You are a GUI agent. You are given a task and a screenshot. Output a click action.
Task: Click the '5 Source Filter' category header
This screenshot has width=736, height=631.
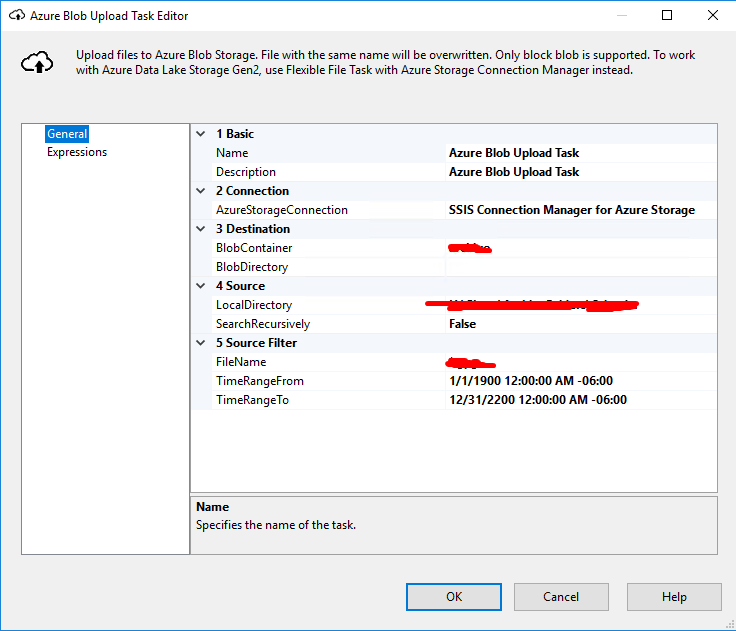click(x=256, y=343)
